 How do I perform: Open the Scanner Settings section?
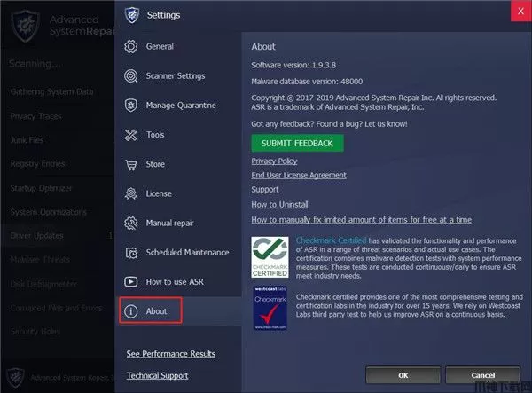coord(175,76)
